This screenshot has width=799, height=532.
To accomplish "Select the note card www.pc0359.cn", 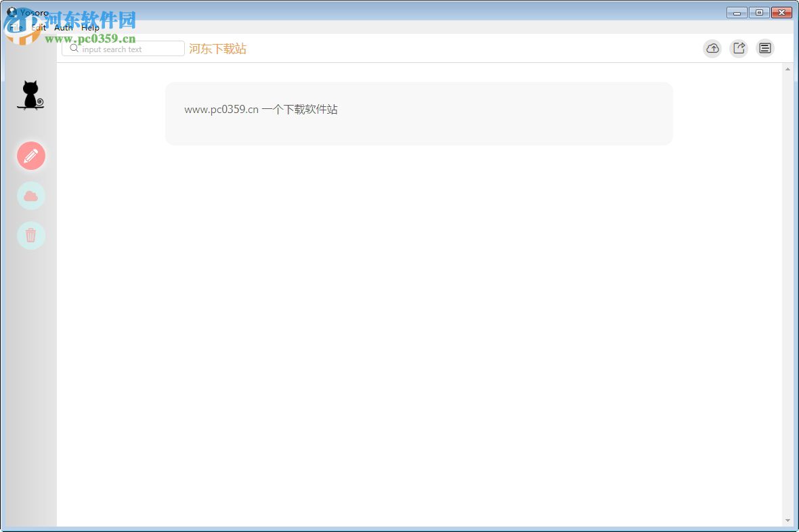I will (419, 114).
